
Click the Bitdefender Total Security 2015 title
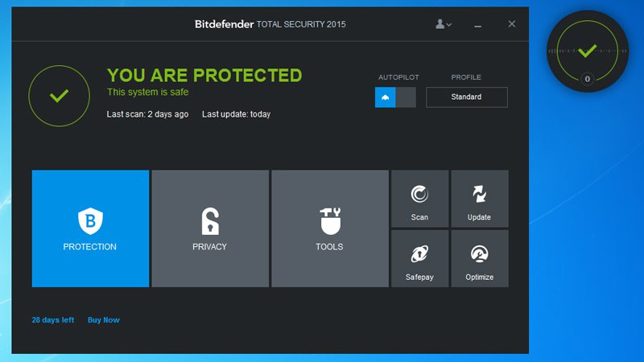[270, 24]
